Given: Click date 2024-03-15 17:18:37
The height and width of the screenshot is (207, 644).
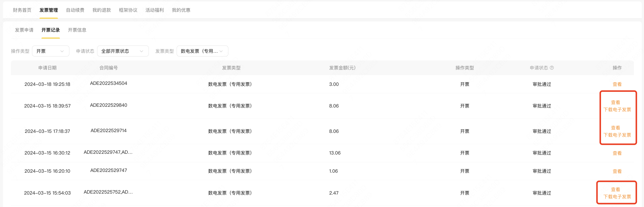Looking at the screenshot, I should pos(47,131).
